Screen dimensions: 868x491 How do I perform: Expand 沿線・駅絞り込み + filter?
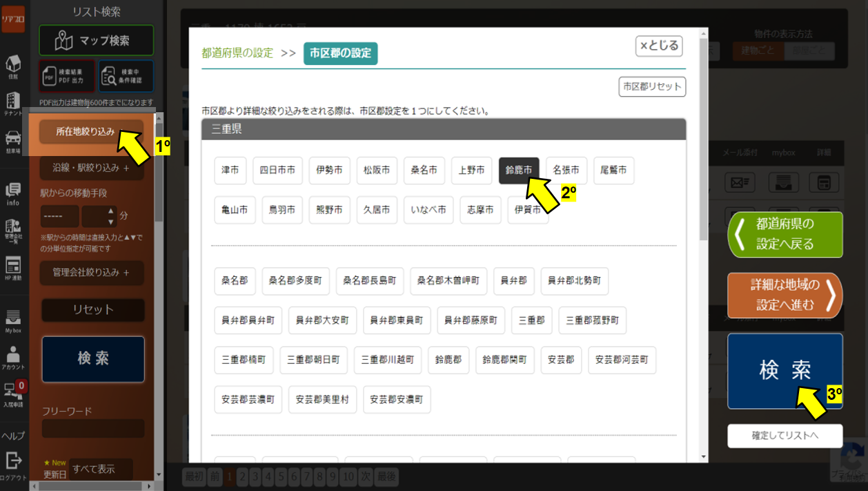(x=92, y=168)
